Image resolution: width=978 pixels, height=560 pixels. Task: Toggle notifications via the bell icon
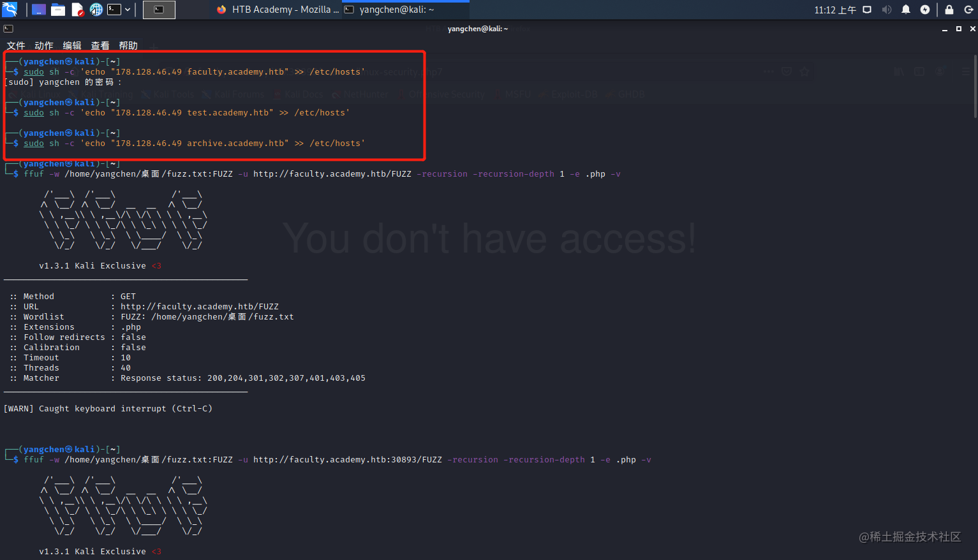906,9
